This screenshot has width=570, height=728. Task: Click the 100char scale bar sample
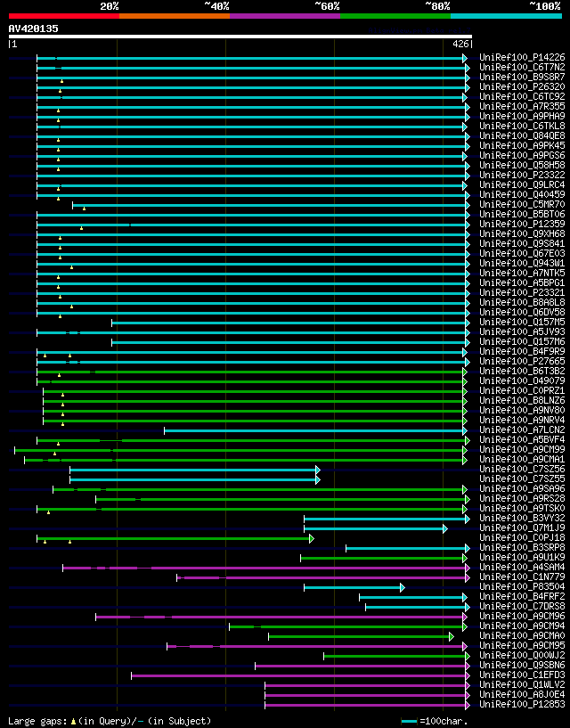coord(409,722)
